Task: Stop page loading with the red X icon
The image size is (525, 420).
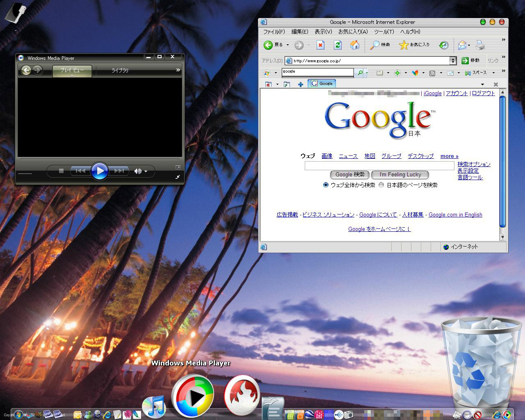Action: [320, 45]
